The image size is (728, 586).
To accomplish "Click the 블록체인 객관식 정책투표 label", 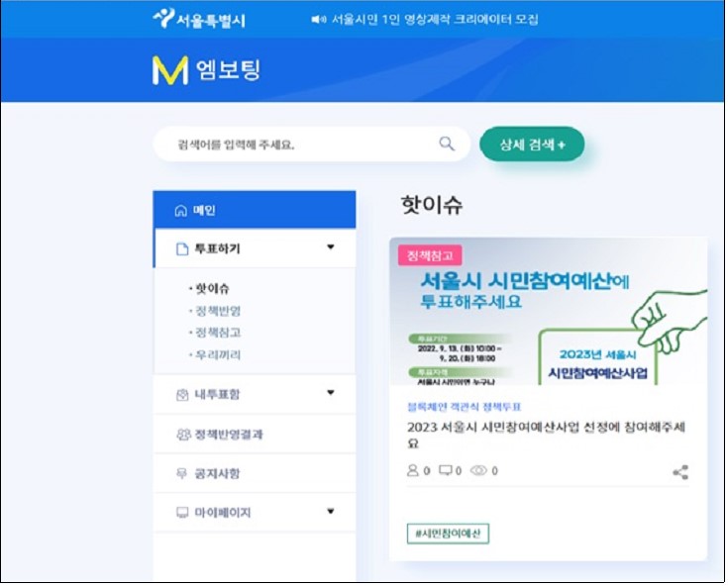I will tap(465, 407).
